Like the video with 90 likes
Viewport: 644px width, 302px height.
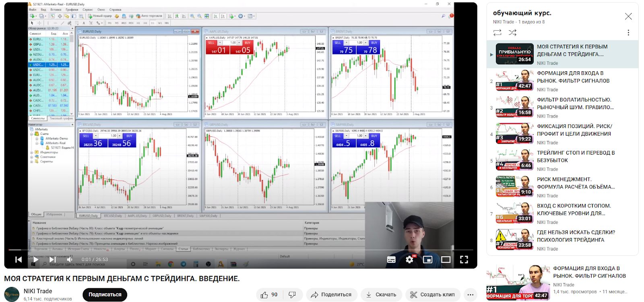click(x=269, y=295)
